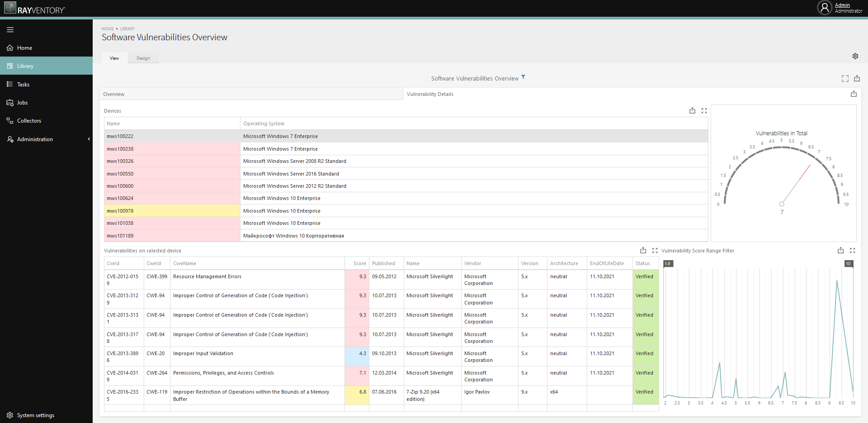Go to Home in the sidebar

[46, 48]
